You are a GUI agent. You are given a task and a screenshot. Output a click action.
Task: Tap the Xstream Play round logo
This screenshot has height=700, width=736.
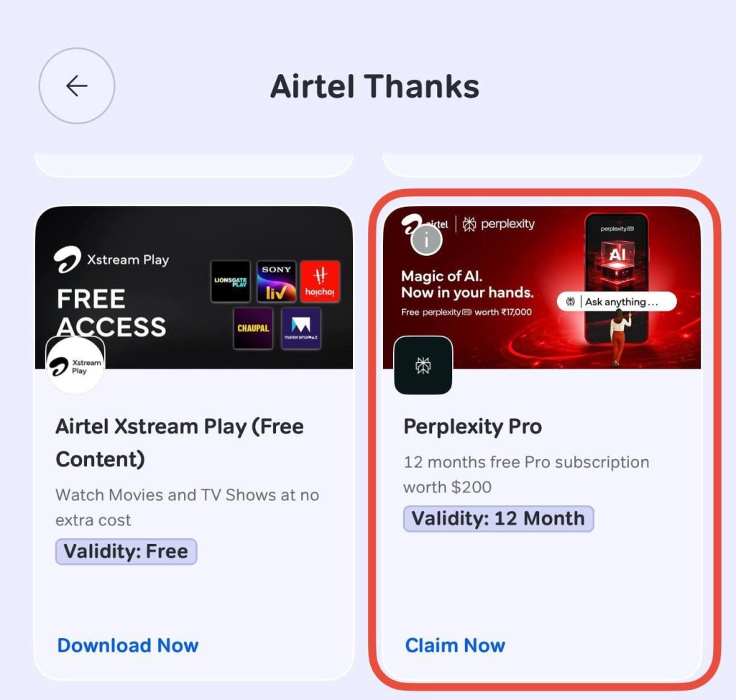click(x=75, y=366)
